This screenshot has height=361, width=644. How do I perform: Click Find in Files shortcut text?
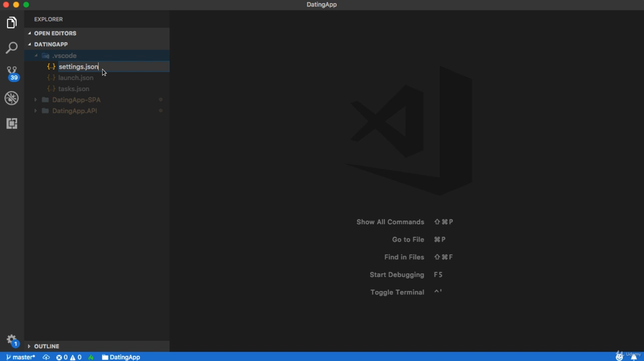(404, 257)
